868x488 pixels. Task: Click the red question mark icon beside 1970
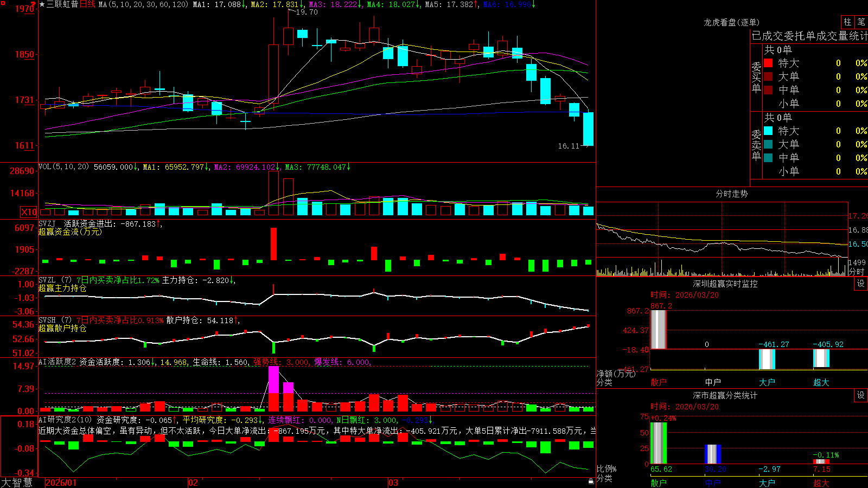point(34,4)
